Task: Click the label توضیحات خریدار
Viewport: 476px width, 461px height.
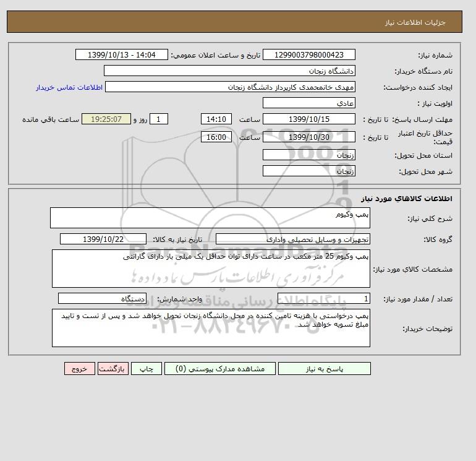Action: pos(428,329)
